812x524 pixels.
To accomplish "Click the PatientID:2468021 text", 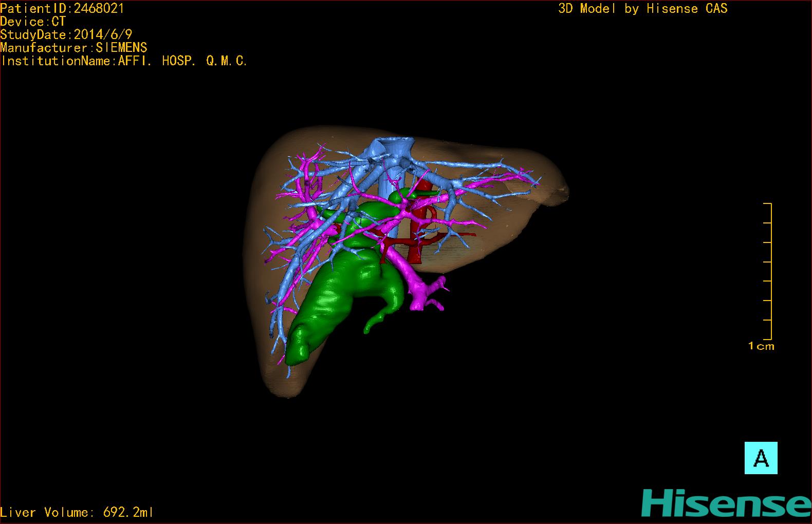I will coord(62,8).
